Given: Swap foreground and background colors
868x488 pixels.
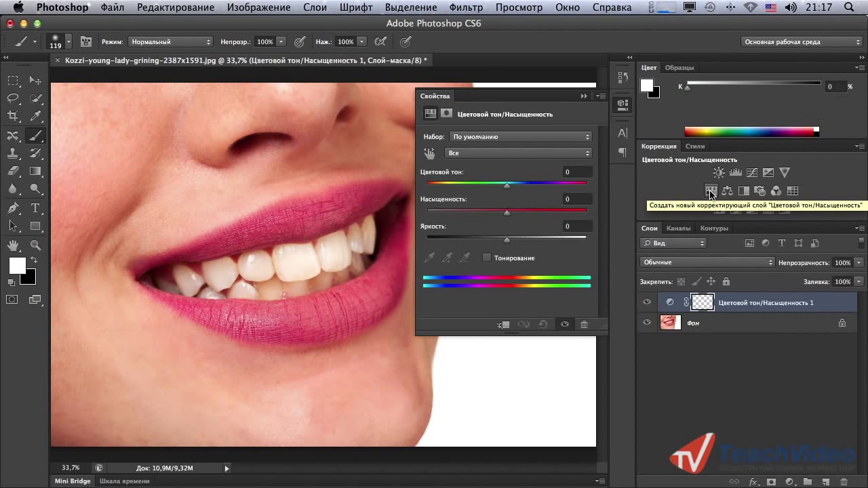Looking at the screenshot, I should click(x=33, y=260).
